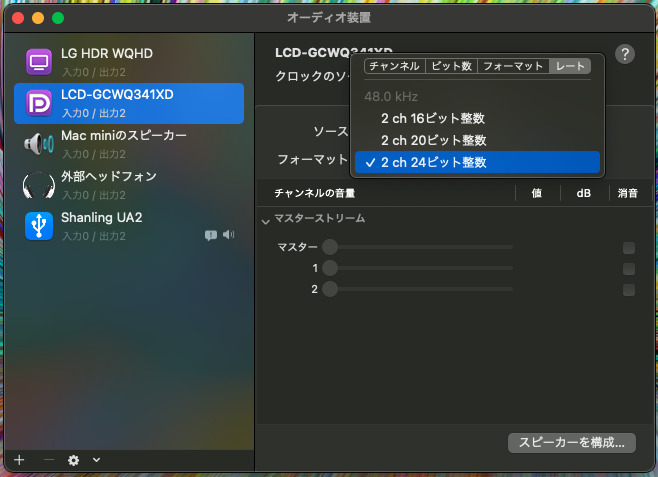Collapse the マスターストリーム section
The image size is (658, 477).
coord(265,221)
